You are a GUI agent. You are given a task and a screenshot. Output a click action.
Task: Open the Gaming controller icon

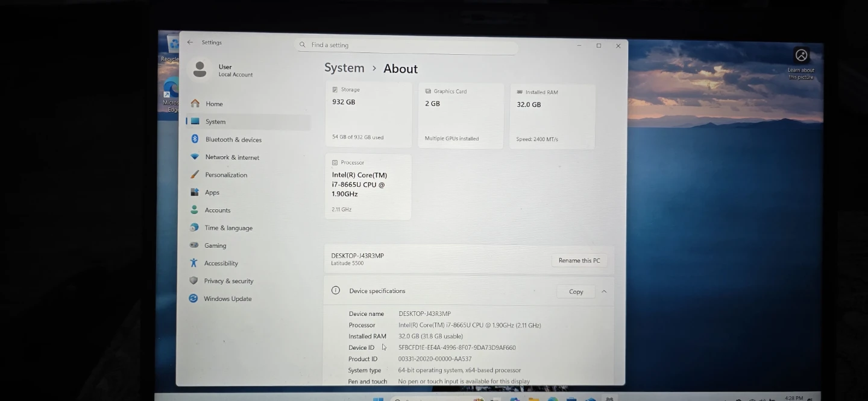click(194, 245)
